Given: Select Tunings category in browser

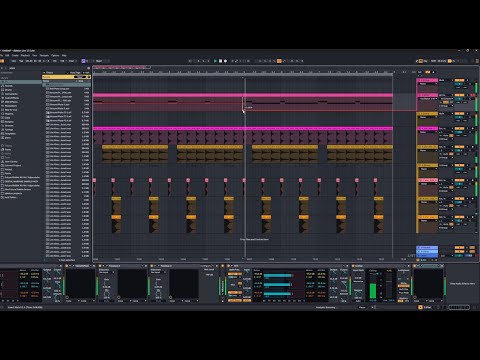Looking at the screenshot, I should coord(9,130).
